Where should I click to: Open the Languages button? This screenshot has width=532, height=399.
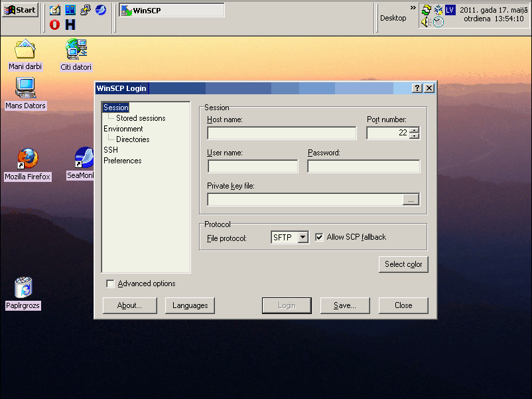click(190, 305)
